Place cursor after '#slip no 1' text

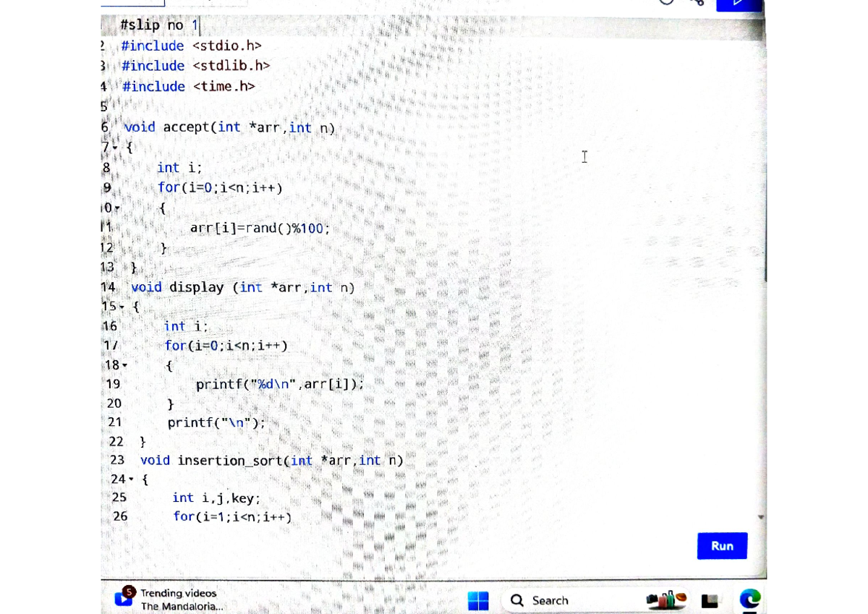tap(200, 25)
